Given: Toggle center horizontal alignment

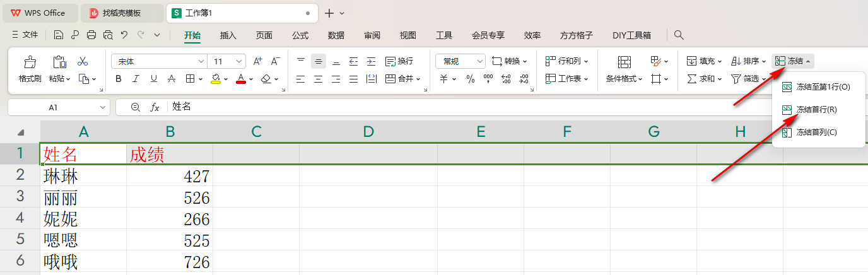Looking at the screenshot, I should (318, 79).
